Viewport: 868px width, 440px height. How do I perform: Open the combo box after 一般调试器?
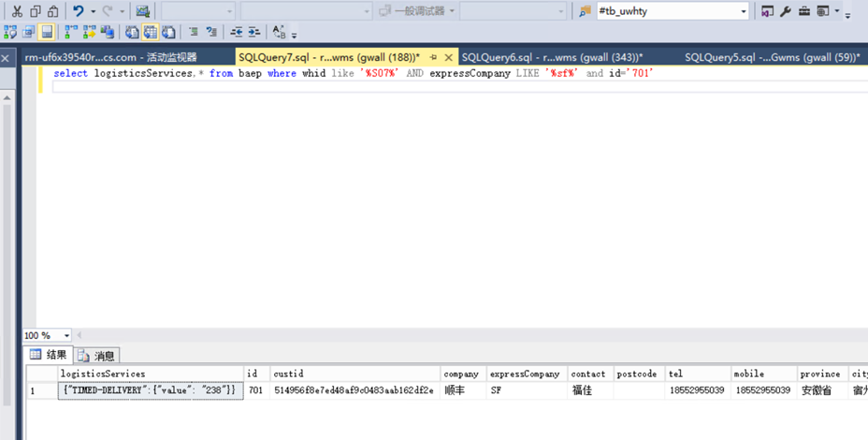click(513, 11)
